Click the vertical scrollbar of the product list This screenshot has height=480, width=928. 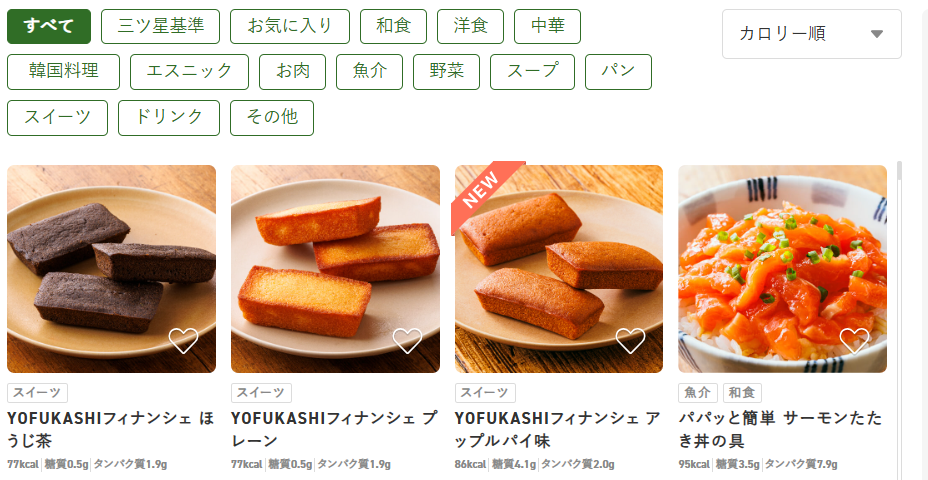click(x=900, y=320)
